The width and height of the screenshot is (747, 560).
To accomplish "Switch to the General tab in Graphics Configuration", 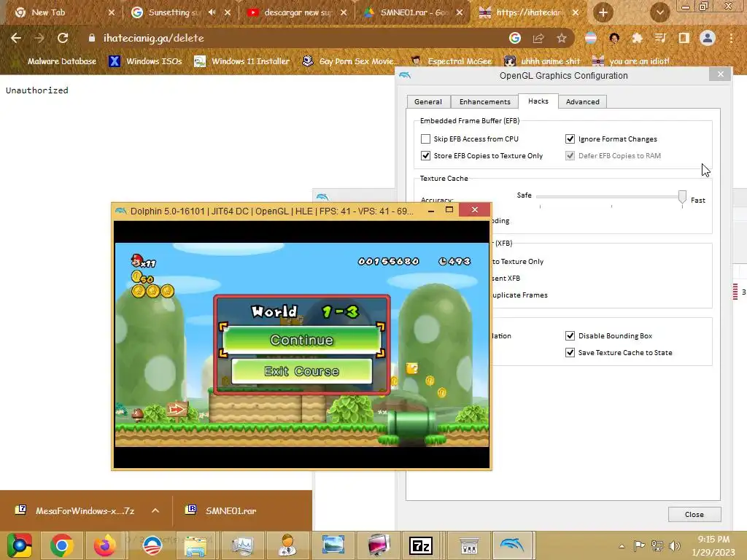I will coord(427,101).
